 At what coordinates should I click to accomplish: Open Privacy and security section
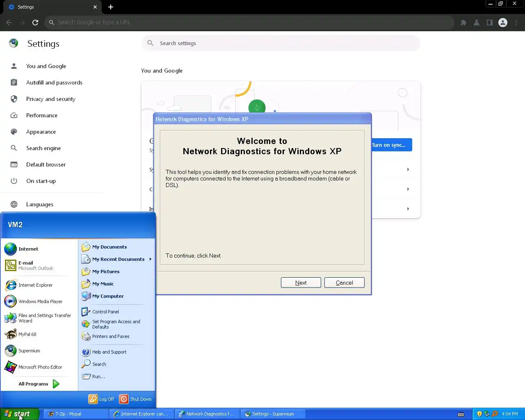pos(51,99)
